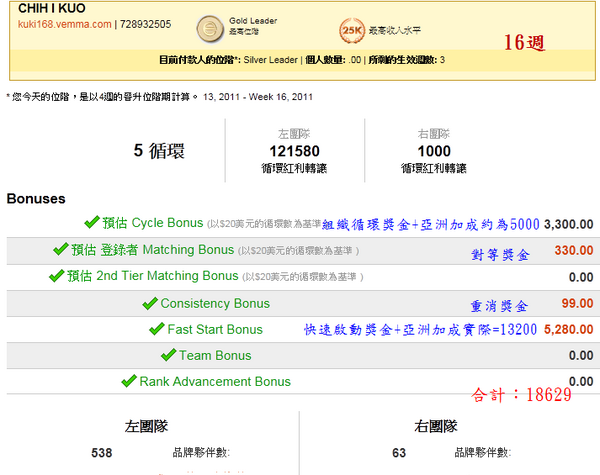Select the 330.00 Matching Bonus amount

[574, 250]
